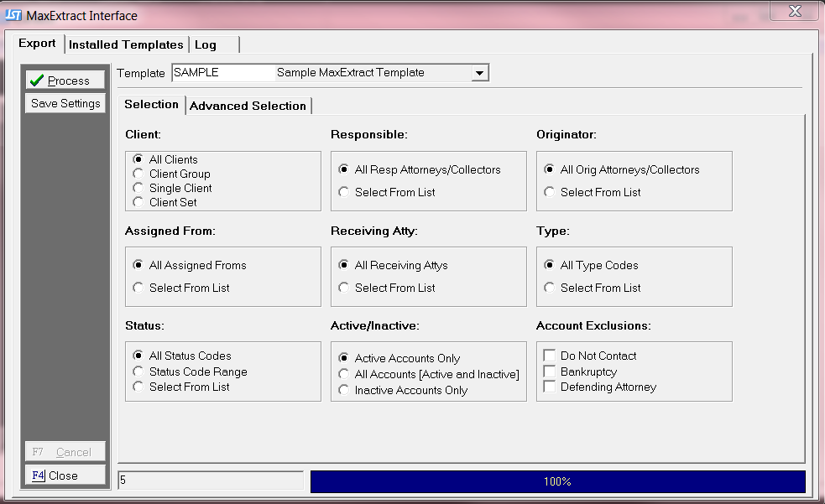
Task: Click the green checkmark Process button
Action: point(65,81)
